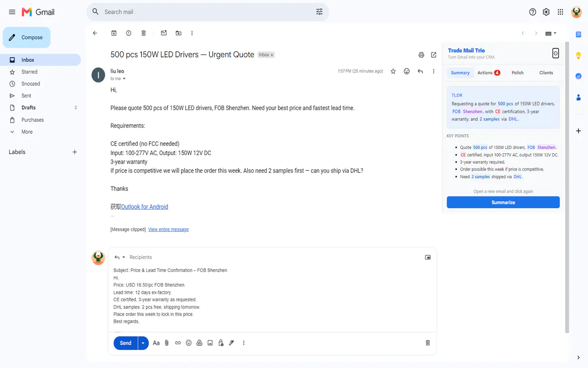
Task: Toggle formatting options Aa
Action: (156, 343)
